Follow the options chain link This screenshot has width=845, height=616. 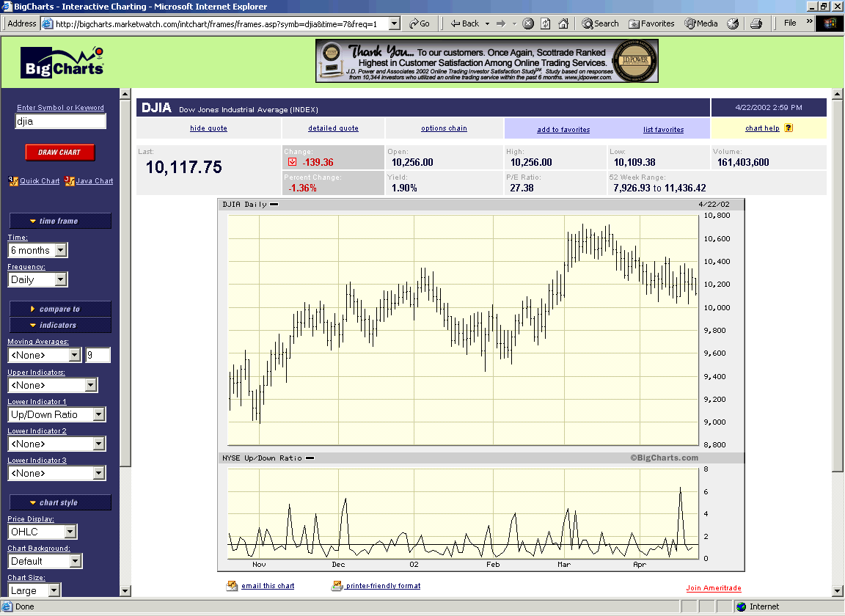444,128
